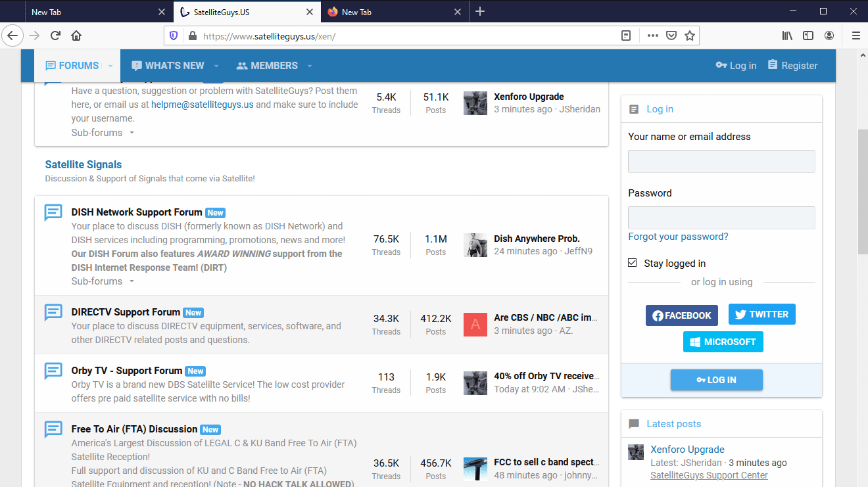Click Free To Air forum chat icon
868x487 pixels.
(x=53, y=429)
